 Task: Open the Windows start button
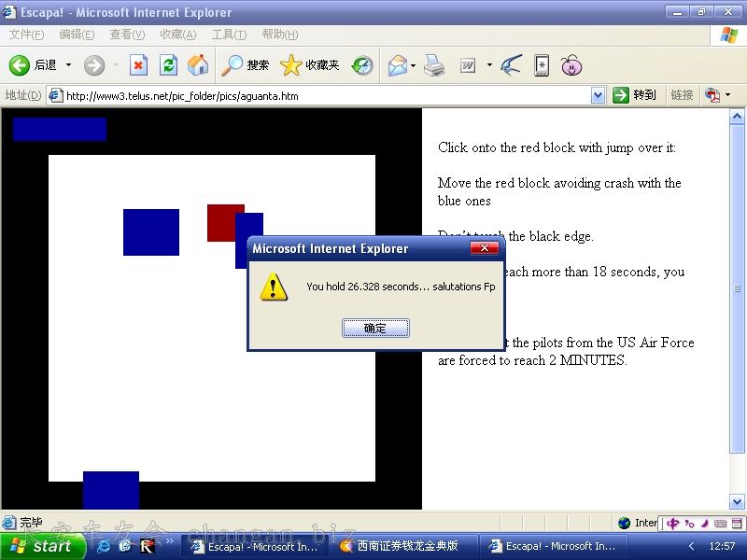[42, 546]
